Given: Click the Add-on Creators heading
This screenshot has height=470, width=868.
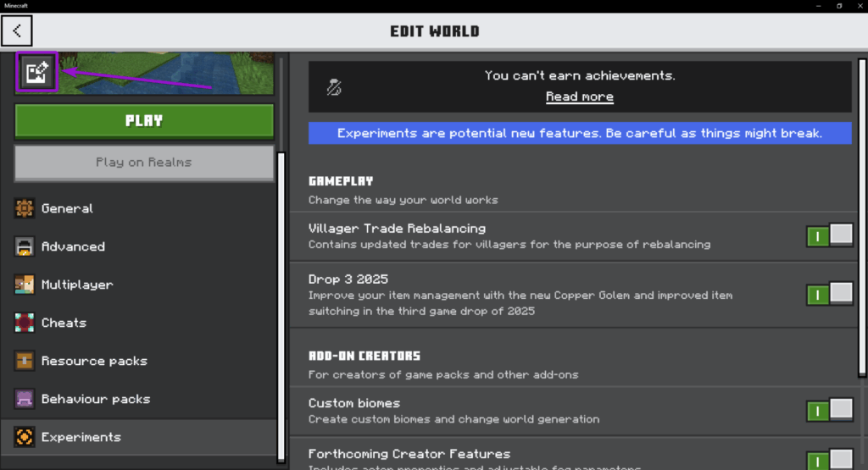Looking at the screenshot, I should 364,356.
